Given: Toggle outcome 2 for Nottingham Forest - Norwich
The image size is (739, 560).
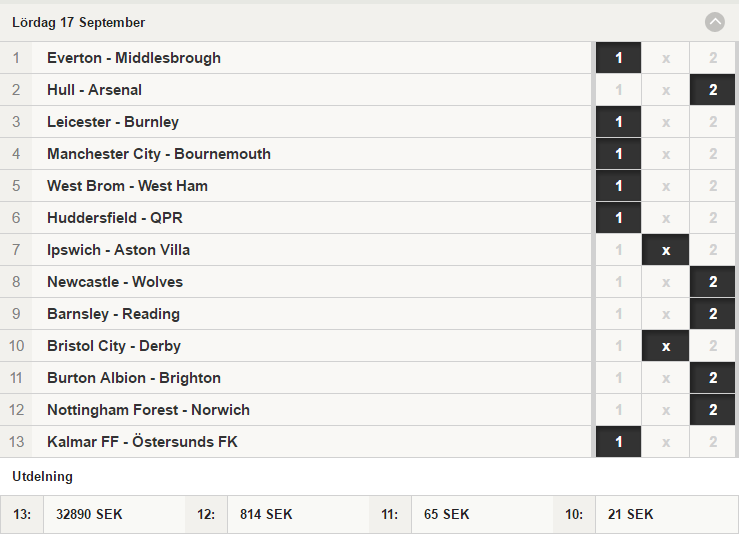Looking at the screenshot, I should tap(713, 410).
